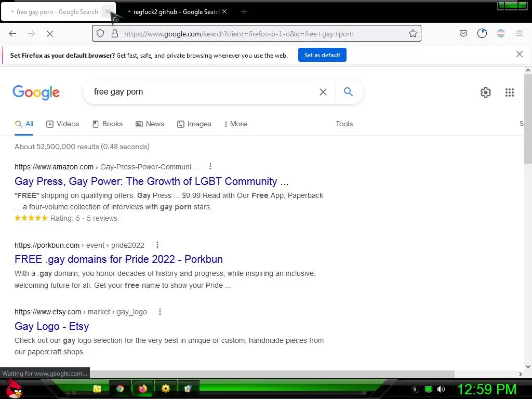This screenshot has height=399, width=532.
Task: Focus the Google search text field
Action: pyautogui.click(x=204, y=92)
